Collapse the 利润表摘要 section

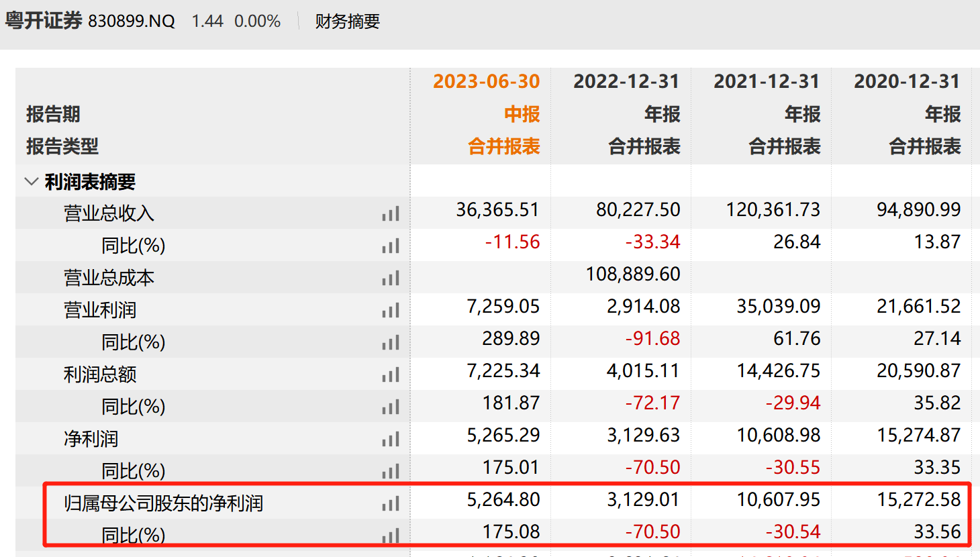31,181
